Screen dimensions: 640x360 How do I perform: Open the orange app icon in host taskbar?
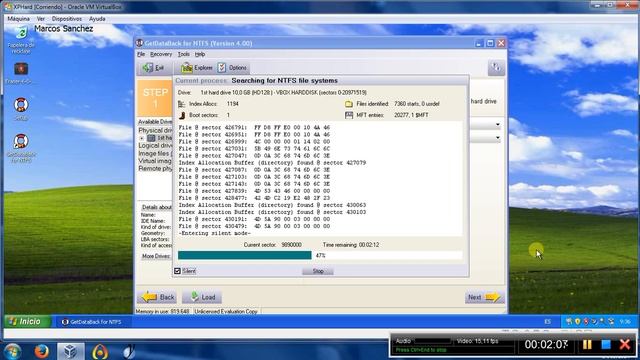(x=100, y=351)
